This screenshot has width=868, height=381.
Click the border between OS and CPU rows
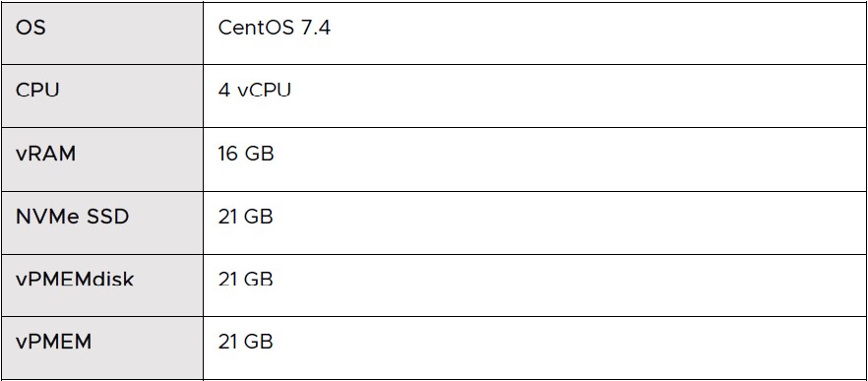coord(434,64)
